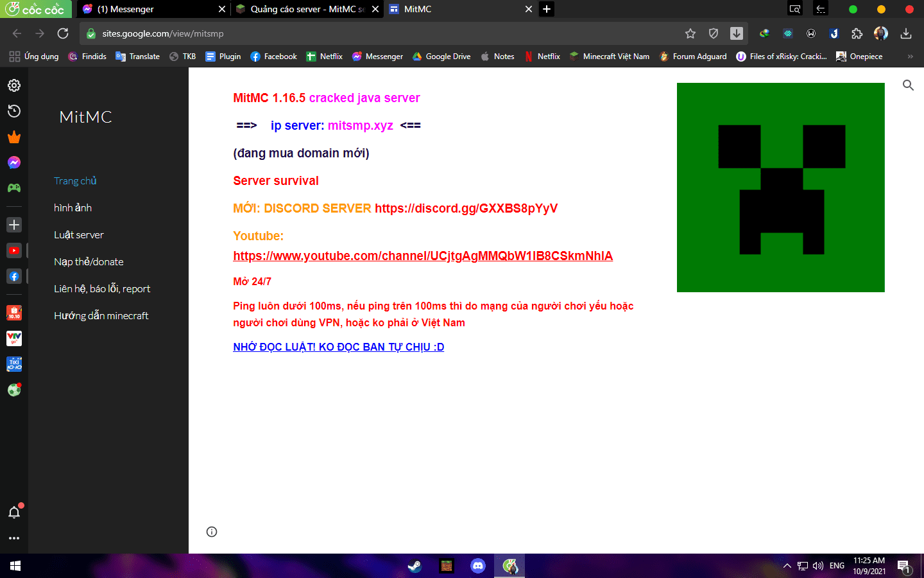The image size is (924, 578).
Task: Open the Discord invite link
Action: (466, 208)
